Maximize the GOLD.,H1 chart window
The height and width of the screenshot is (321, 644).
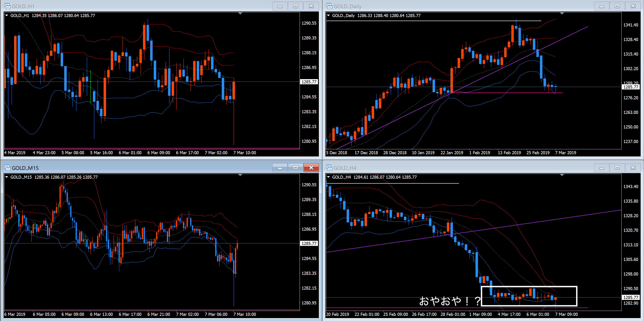[x=296, y=6]
